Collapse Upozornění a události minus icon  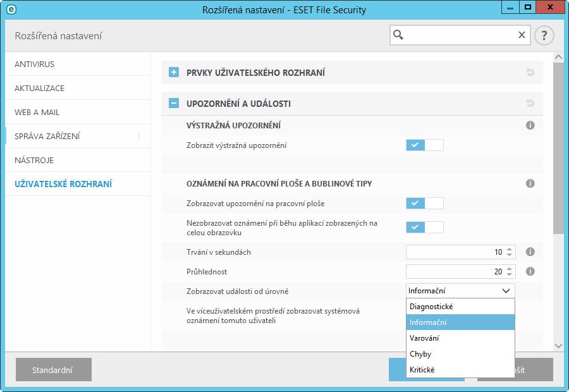click(174, 104)
